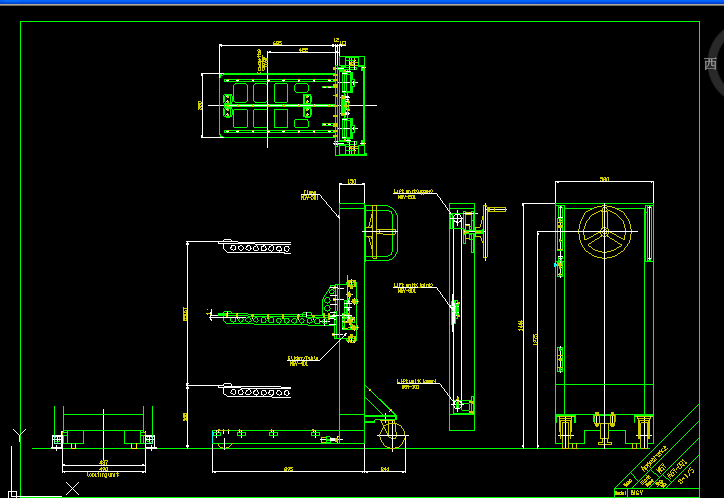Select the caster wheel at the column base
Viewport: 724px width, 498px height.
[392, 435]
